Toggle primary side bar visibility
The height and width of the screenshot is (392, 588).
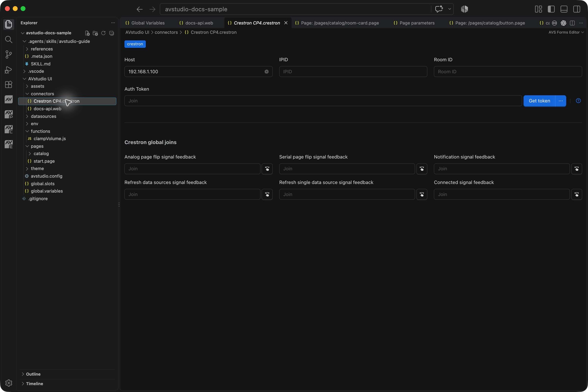pyautogui.click(x=551, y=9)
